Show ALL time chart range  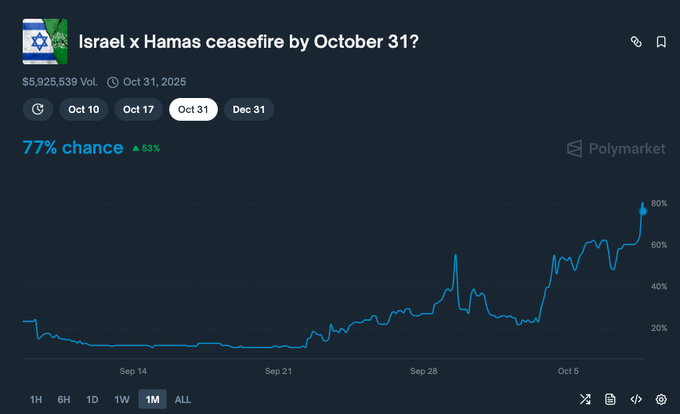point(183,400)
